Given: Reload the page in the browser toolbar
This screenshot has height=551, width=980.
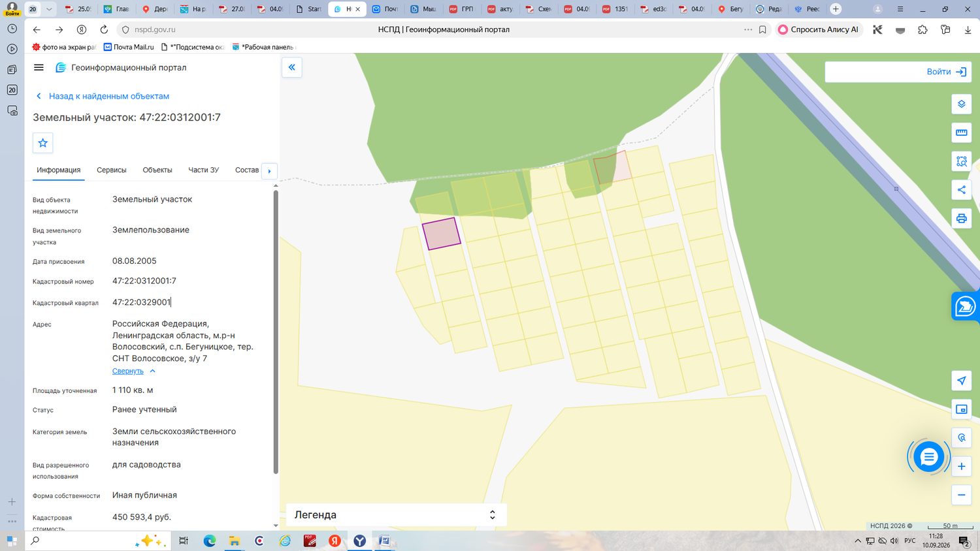Looking at the screenshot, I should (104, 29).
